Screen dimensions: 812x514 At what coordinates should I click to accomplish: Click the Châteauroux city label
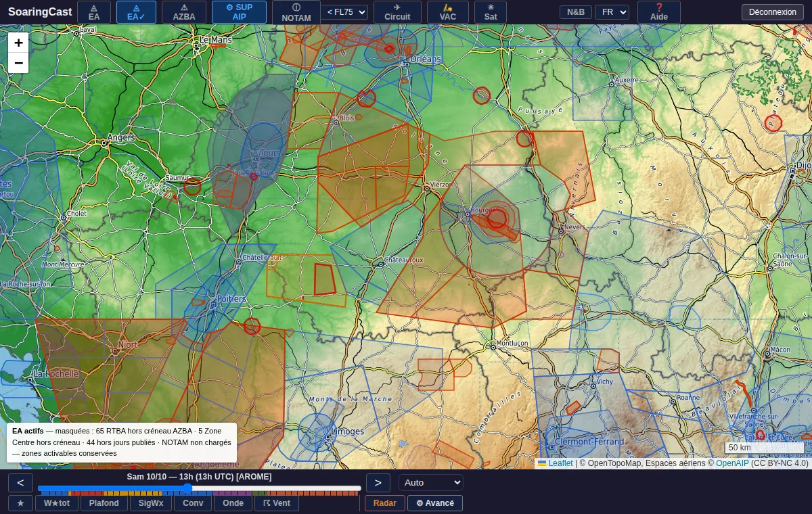(403, 260)
